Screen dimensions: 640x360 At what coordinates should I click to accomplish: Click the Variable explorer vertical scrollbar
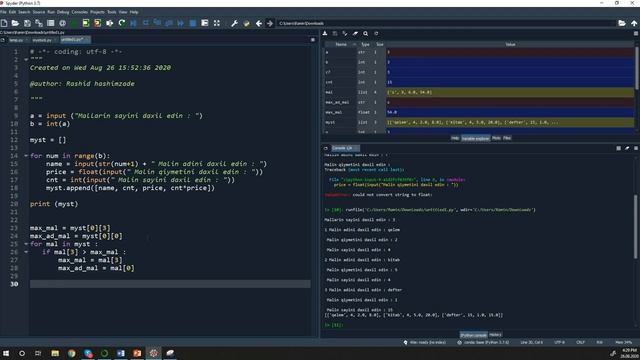click(x=636, y=67)
